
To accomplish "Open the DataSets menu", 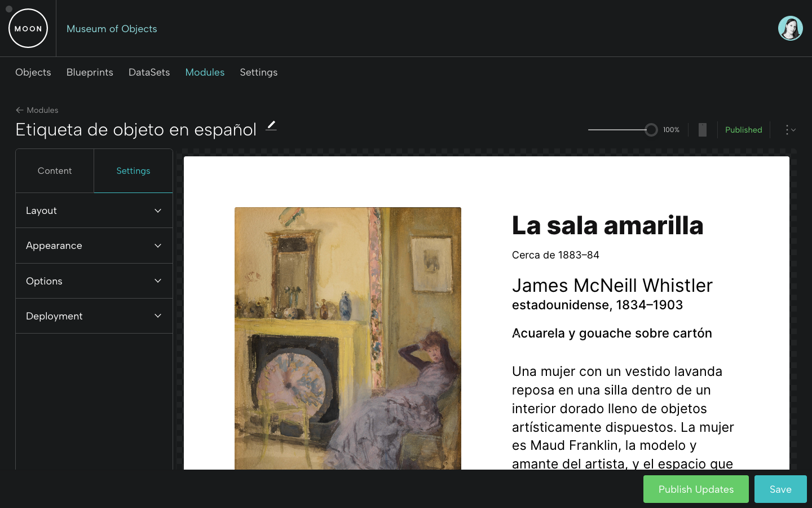I will 149,72.
